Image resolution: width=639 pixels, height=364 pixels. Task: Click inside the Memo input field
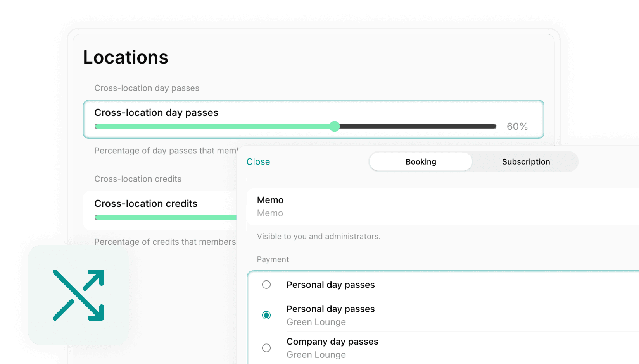(349, 213)
